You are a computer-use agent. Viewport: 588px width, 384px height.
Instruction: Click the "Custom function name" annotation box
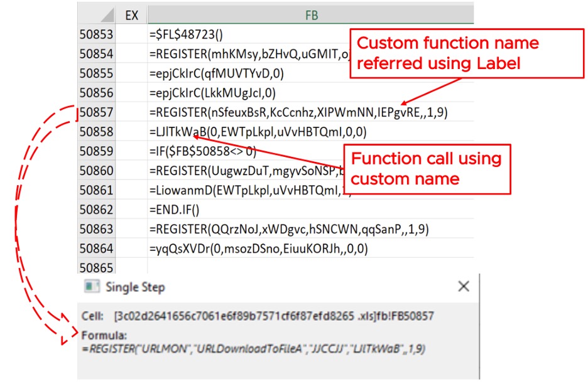448,53
